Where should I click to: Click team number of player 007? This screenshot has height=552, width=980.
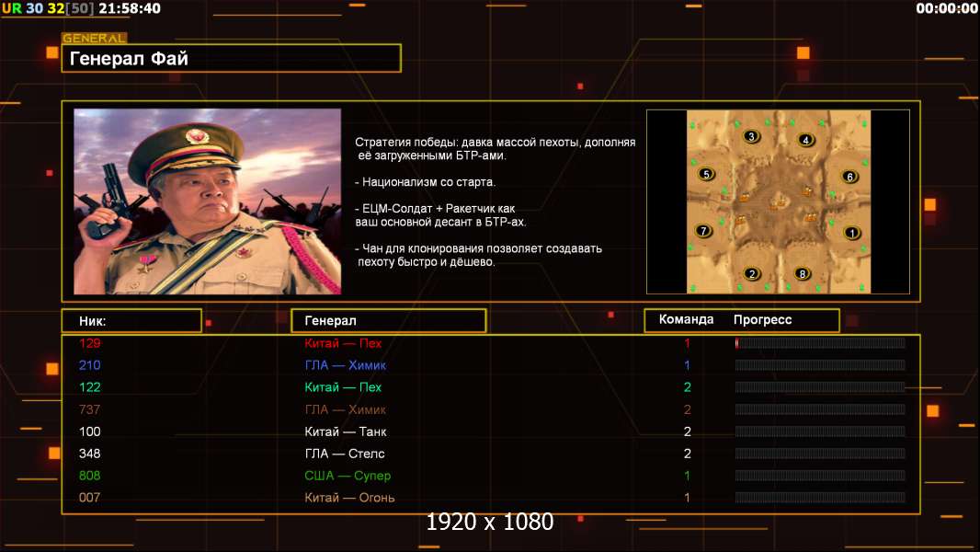coord(687,498)
